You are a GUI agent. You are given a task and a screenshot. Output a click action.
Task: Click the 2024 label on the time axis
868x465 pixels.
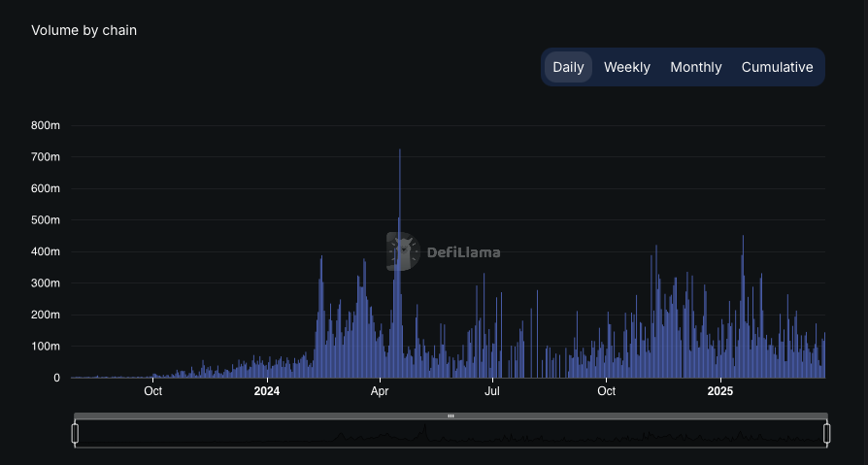pyautogui.click(x=267, y=391)
